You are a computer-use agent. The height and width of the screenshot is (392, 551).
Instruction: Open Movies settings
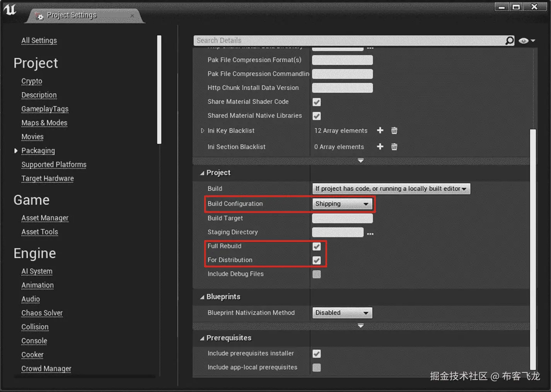coord(32,137)
